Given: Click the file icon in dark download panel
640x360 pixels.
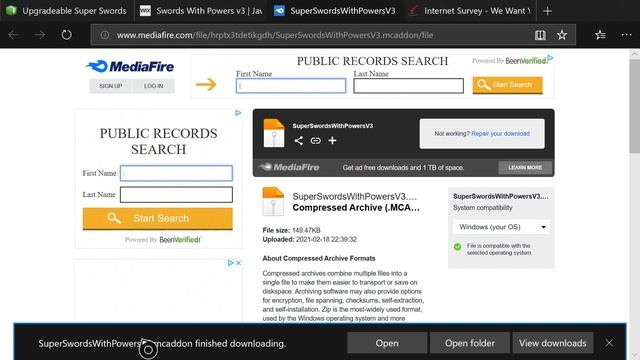Looking at the screenshot, I should tap(273, 133).
